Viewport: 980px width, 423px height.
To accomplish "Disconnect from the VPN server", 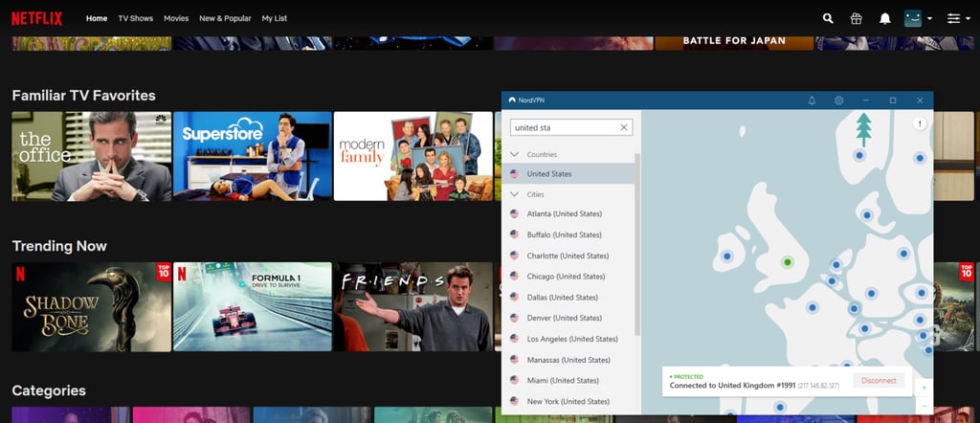I will pos(879,381).
